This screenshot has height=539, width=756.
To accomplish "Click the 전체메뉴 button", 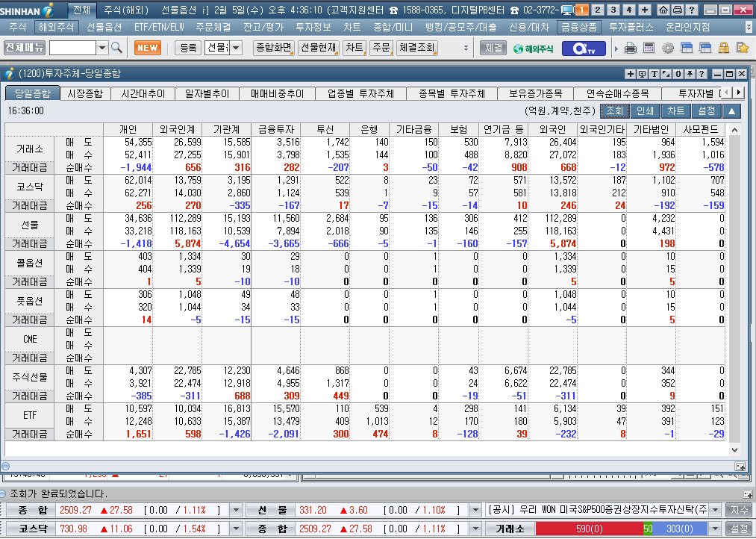I will [25, 48].
